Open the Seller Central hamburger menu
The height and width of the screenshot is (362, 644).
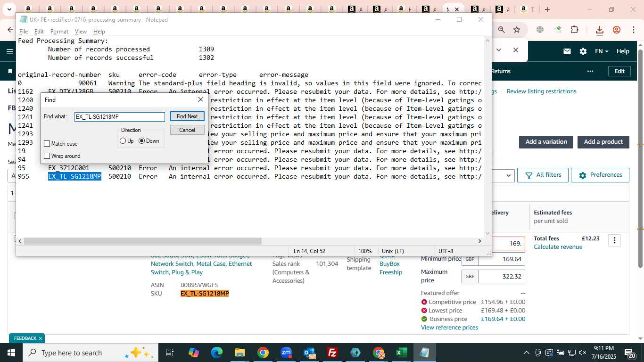click(10, 51)
